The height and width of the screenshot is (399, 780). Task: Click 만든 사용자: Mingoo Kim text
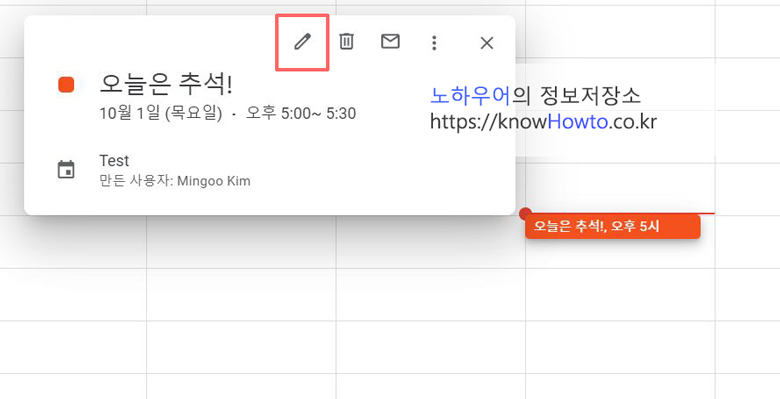(x=175, y=181)
